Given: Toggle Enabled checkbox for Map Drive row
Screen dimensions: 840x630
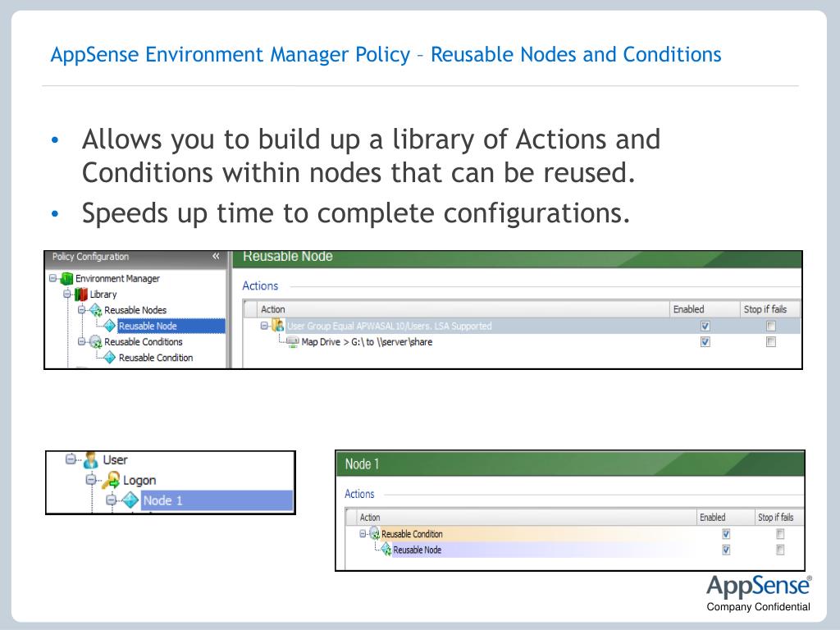Looking at the screenshot, I should [x=705, y=342].
